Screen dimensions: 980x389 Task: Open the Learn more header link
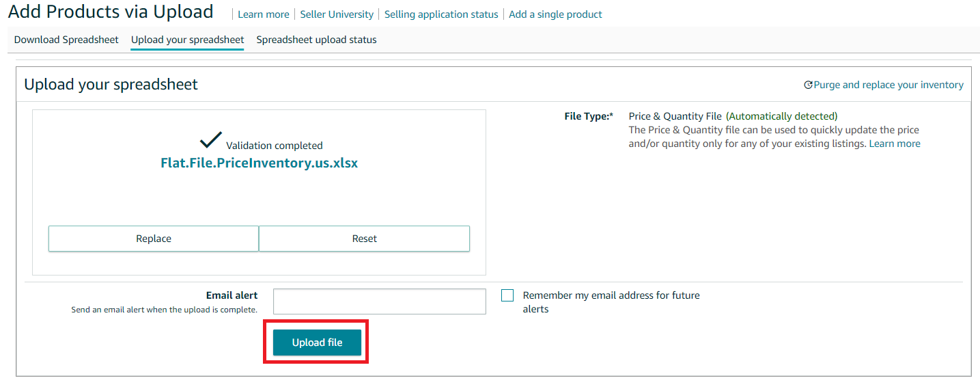[x=264, y=14]
